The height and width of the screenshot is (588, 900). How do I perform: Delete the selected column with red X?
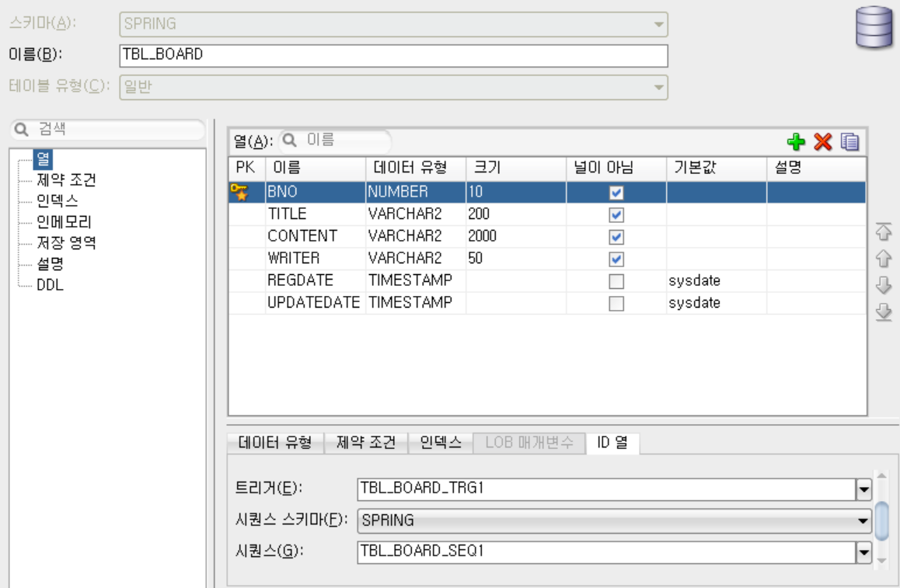(x=822, y=141)
